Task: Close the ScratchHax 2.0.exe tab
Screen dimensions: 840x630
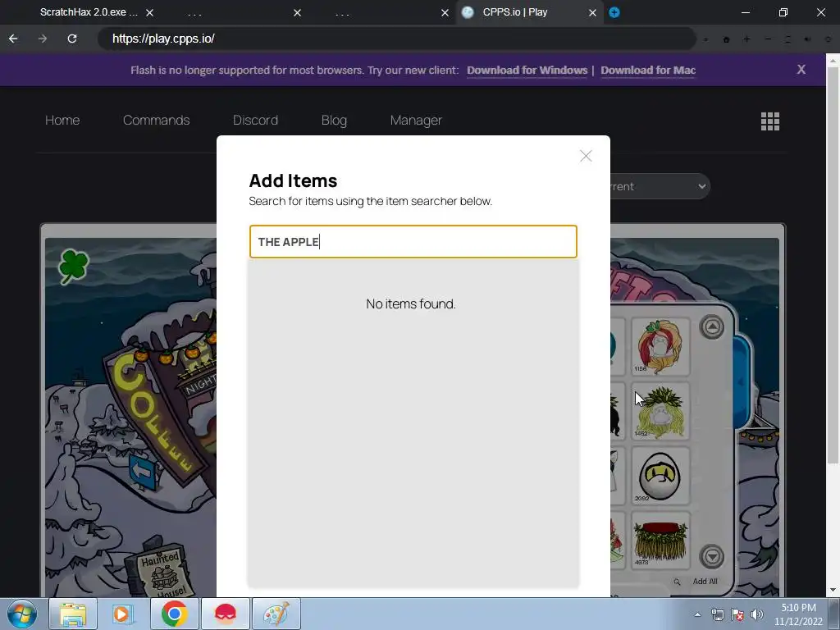Action: 150,12
